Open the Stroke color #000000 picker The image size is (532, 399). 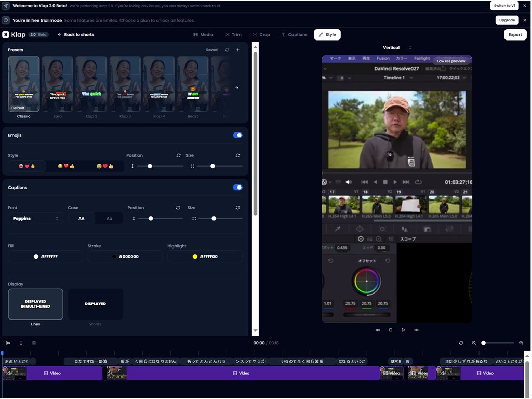[125, 256]
